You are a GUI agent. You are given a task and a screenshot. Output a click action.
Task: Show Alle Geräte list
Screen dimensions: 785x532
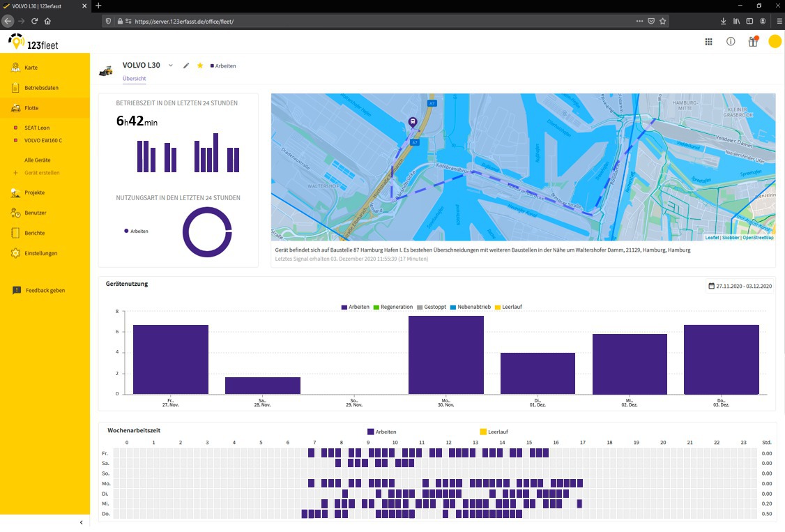point(38,160)
